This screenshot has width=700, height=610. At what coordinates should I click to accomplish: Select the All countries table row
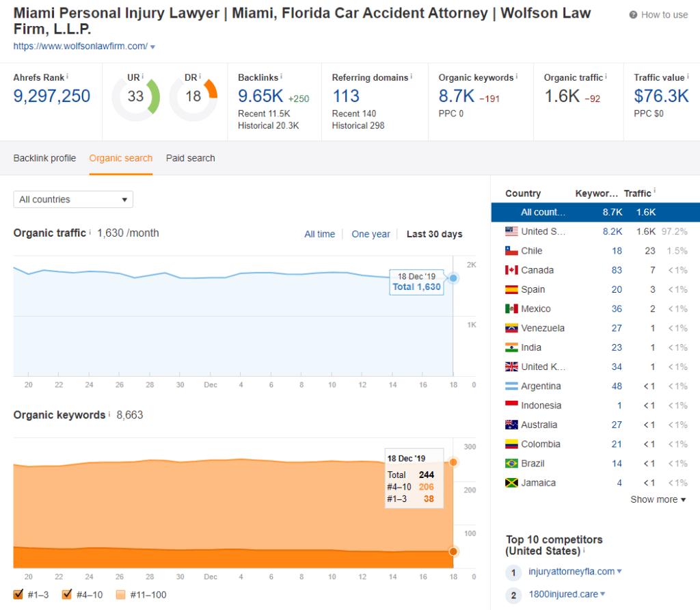[x=595, y=212]
